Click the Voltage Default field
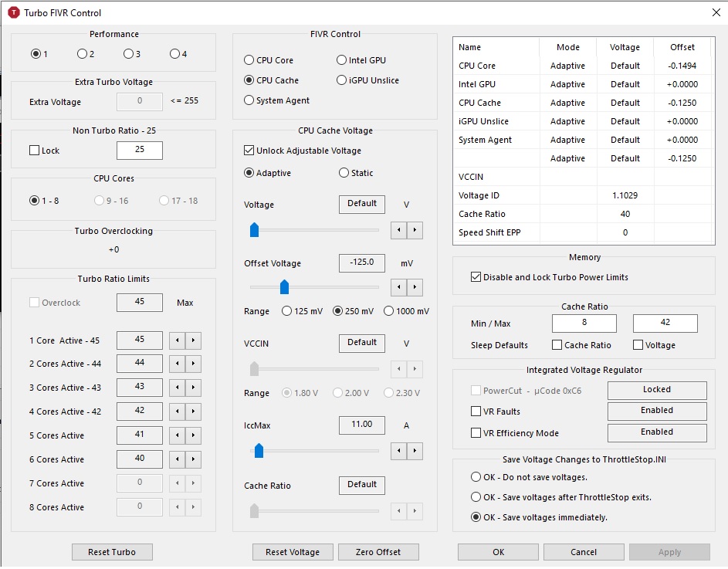The image size is (728, 569). pyautogui.click(x=361, y=205)
